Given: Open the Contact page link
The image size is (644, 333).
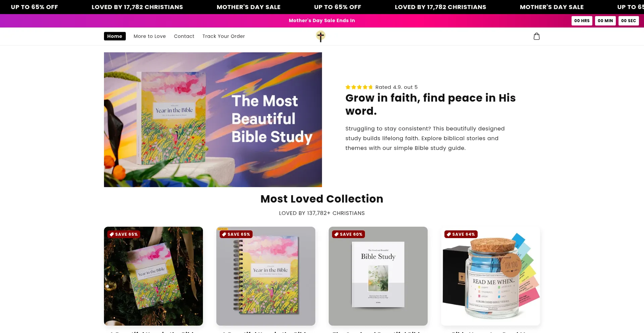Looking at the screenshot, I should tap(184, 36).
